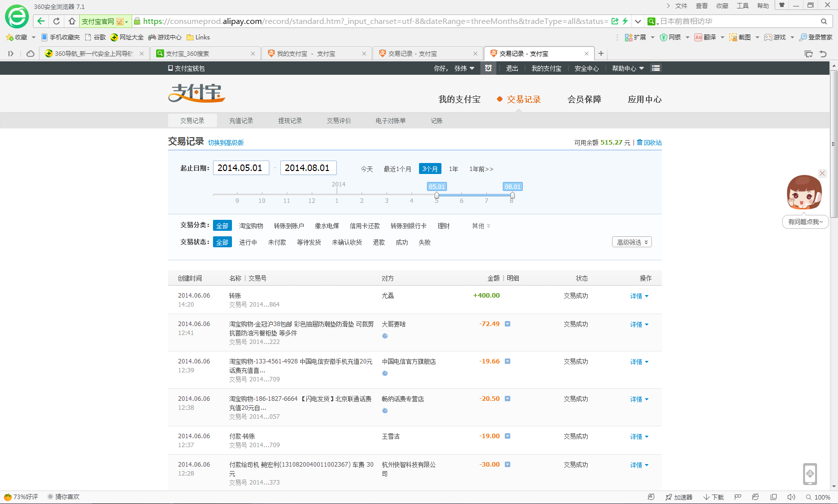Select 最近1个月 date range option

[x=397, y=169]
